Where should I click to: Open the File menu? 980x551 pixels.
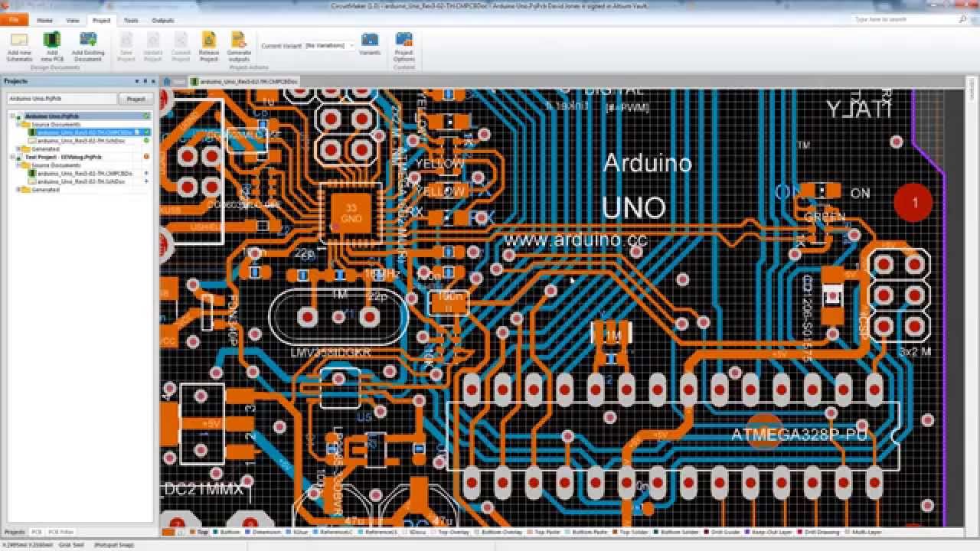click(x=14, y=20)
